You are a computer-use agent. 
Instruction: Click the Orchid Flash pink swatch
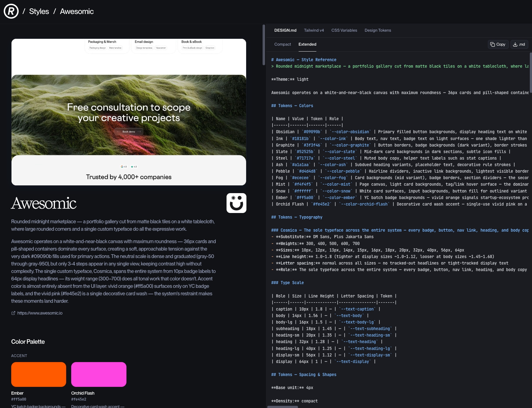click(99, 374)
